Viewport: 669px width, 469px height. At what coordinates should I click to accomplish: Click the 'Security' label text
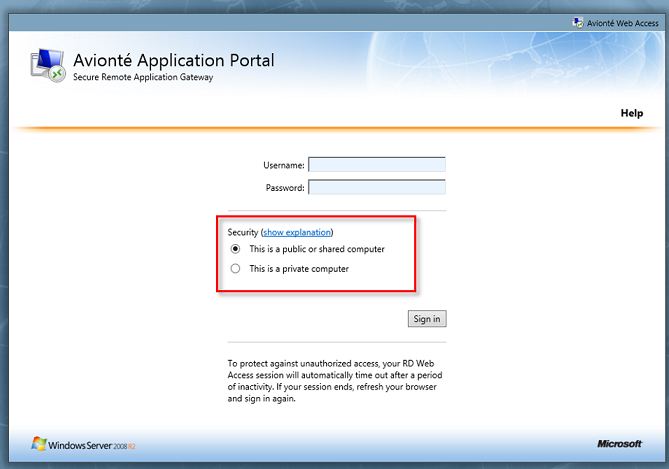coord(243,232)
